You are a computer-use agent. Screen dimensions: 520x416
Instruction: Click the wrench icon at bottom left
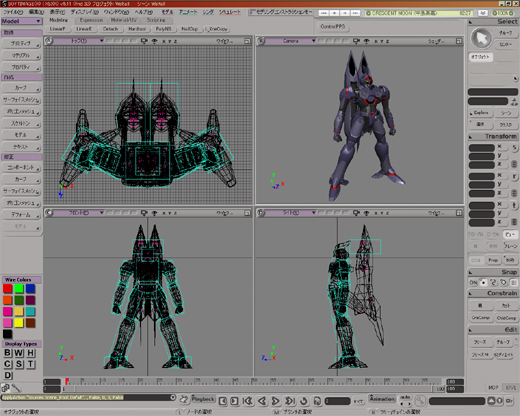[x=16, y=388]
